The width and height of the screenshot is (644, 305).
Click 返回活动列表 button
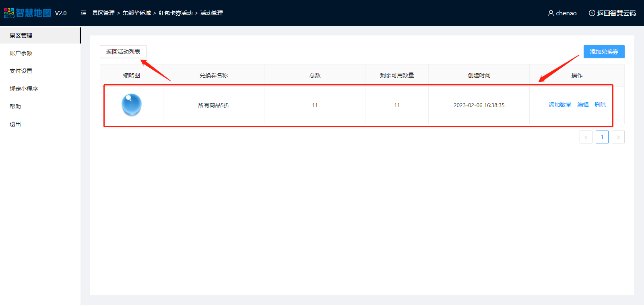point(123,52)
